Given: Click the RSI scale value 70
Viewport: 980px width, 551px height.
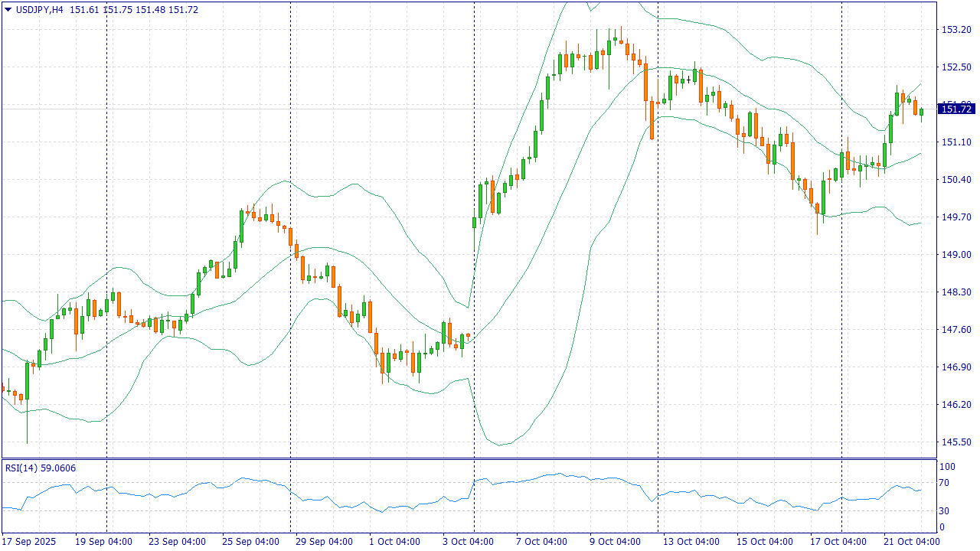Looking at the screenshot, I should coord(945,483).
